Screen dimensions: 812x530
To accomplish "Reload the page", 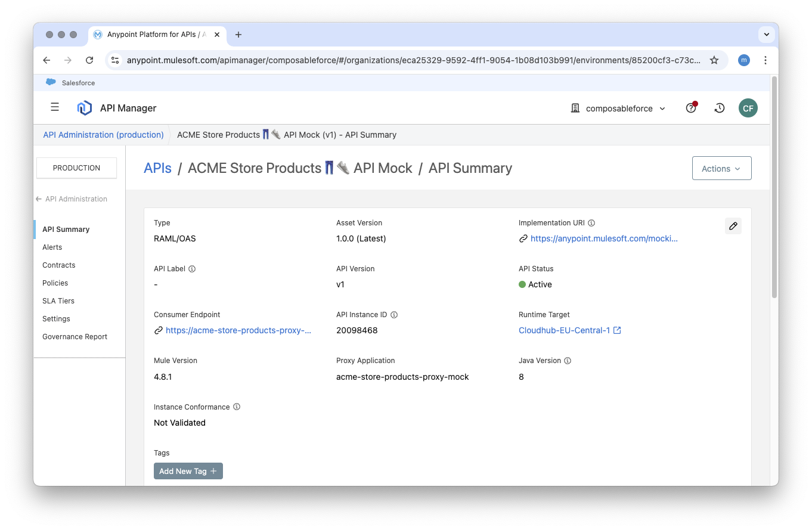I will tap(89, 60).
